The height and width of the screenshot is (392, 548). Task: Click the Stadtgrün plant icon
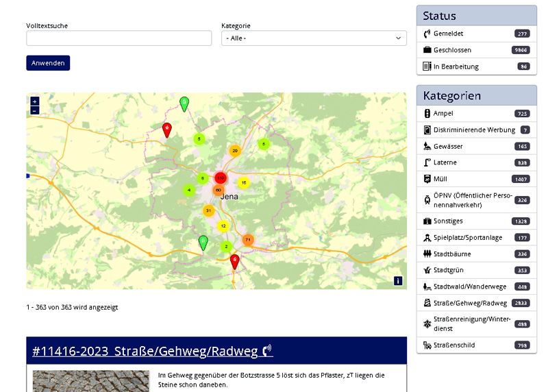427,270
